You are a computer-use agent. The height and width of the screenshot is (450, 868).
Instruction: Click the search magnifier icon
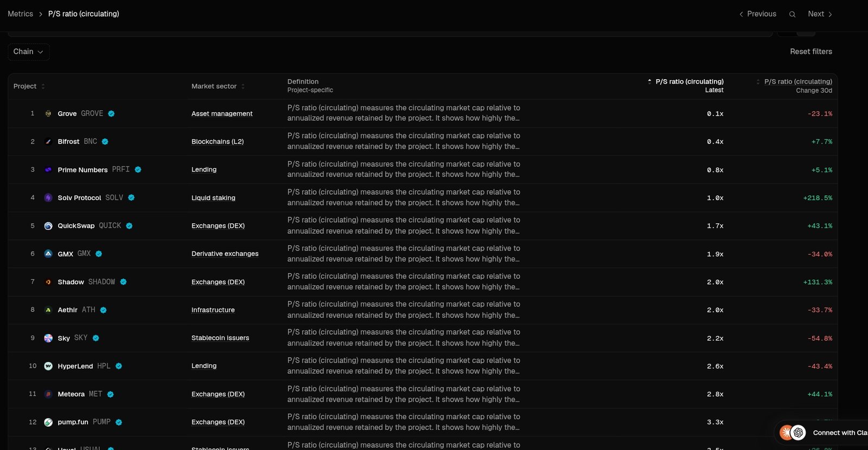792,14
